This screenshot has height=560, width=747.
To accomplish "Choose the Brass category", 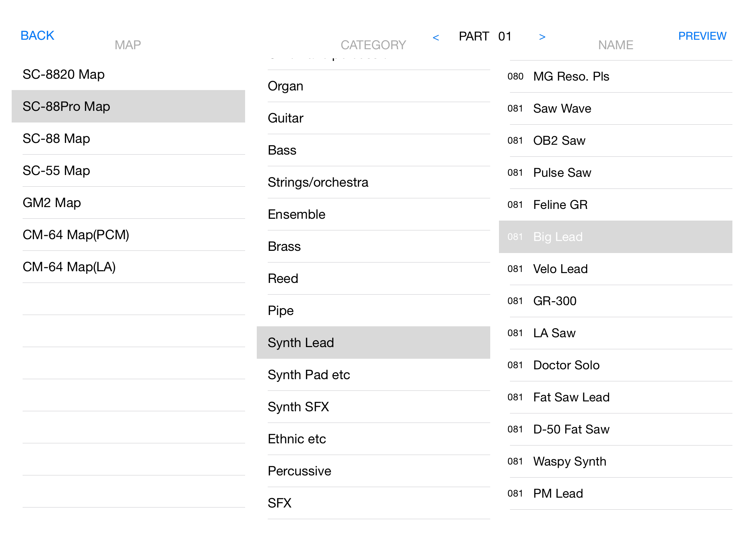I will pyautogui.click(x=373, y=246).
